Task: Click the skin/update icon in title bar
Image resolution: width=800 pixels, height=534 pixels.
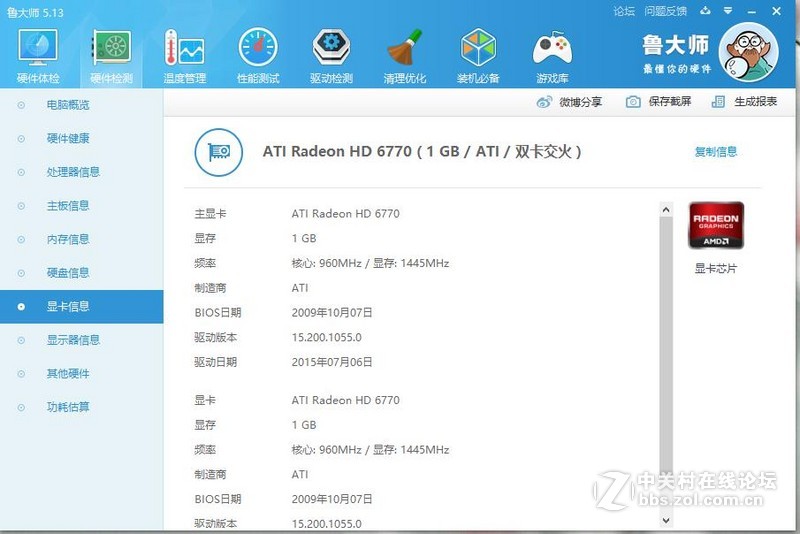Action: 705,10
